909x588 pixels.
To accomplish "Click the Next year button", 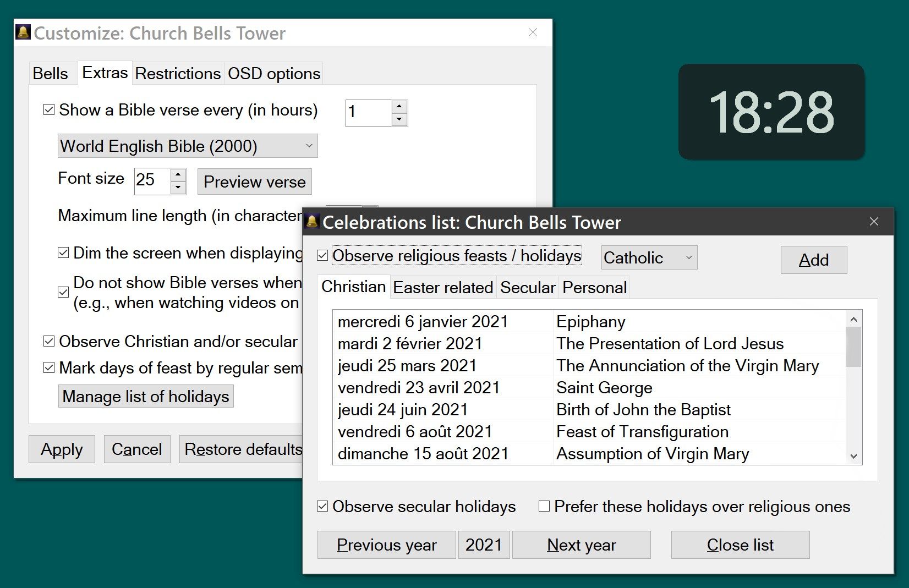I will tap(581, 545).
